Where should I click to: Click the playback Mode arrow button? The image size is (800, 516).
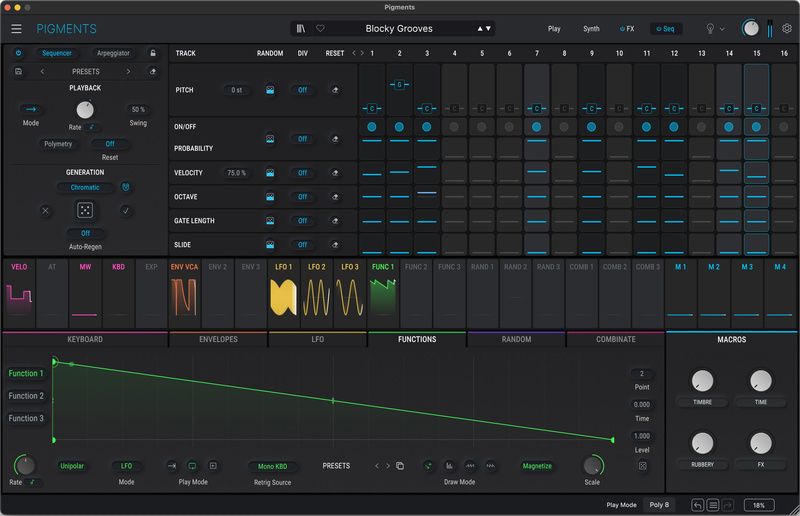click(31, 109)
